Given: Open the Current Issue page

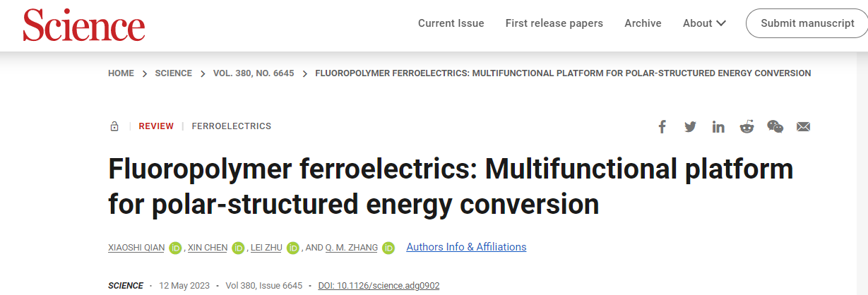Looking at the screenshot, I should (451, 23).
